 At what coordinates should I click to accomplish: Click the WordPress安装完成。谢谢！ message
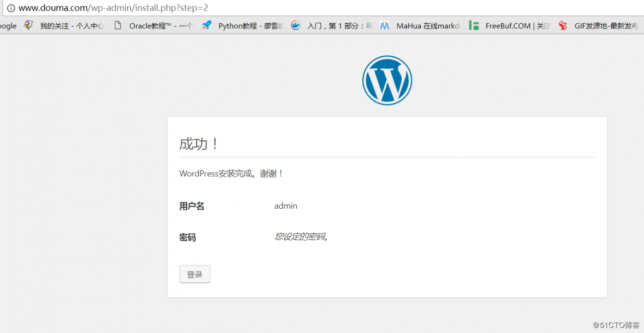pyautogui.click(x=232, y=174)
